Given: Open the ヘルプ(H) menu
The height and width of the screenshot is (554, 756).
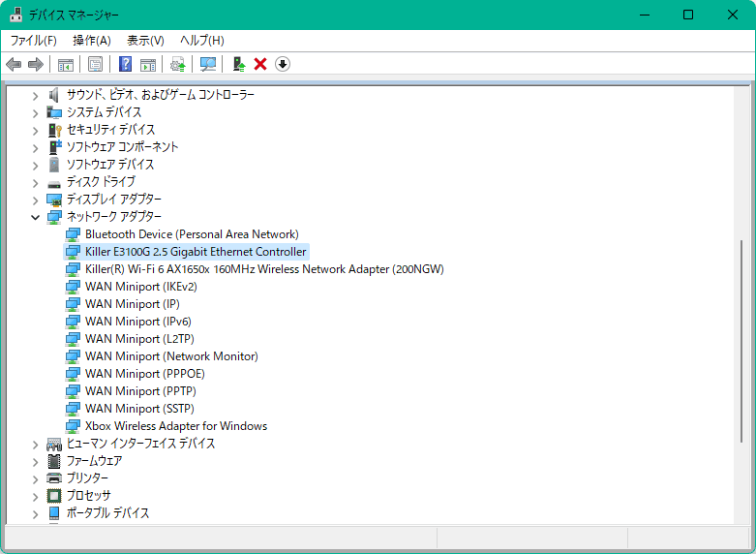Looking at the screenshot, I should 201,40.
